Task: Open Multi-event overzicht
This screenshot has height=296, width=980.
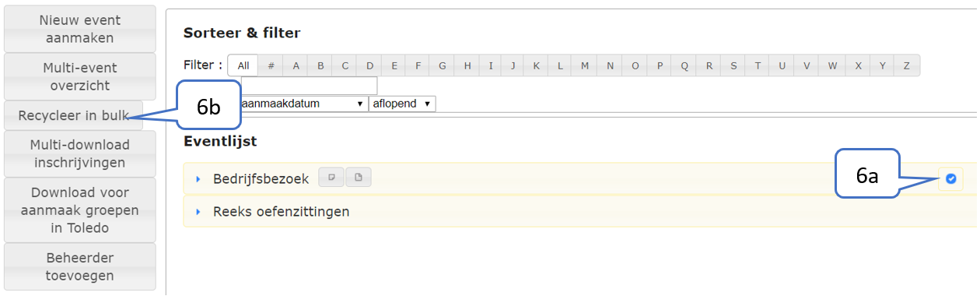Action: pyautogui.click(x=79, y=76)
